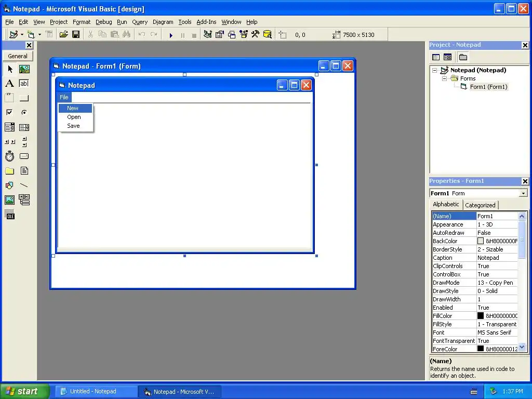Switch to the Categorized properties tab

coord(480,205)
